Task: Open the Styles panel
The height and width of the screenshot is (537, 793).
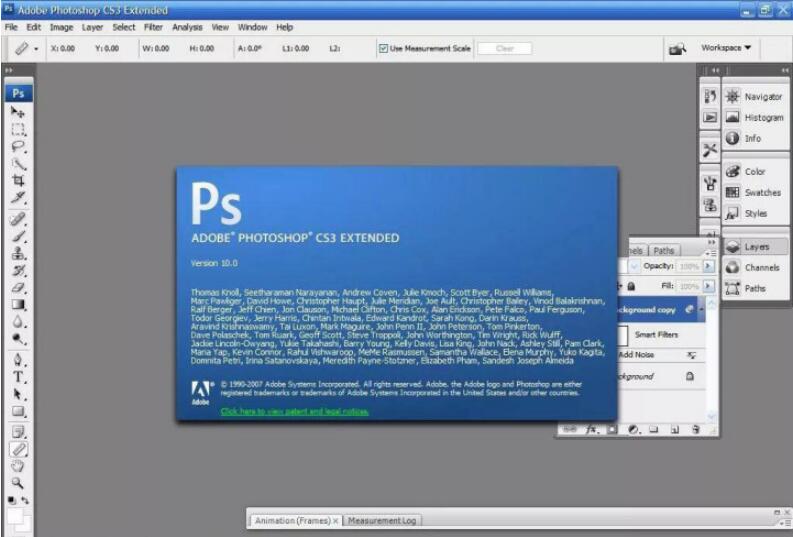Action: 755,213
